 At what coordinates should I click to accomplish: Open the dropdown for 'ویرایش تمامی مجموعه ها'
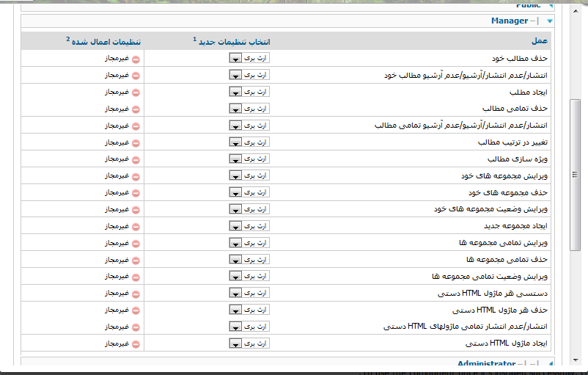(x=249, y=243)
